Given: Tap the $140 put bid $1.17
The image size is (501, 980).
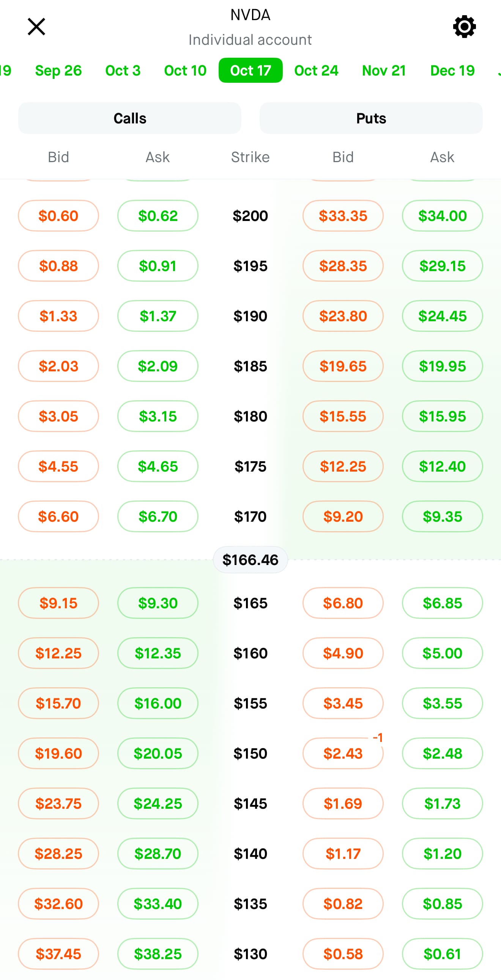Looking at the screenshot, I should (343, 854).
